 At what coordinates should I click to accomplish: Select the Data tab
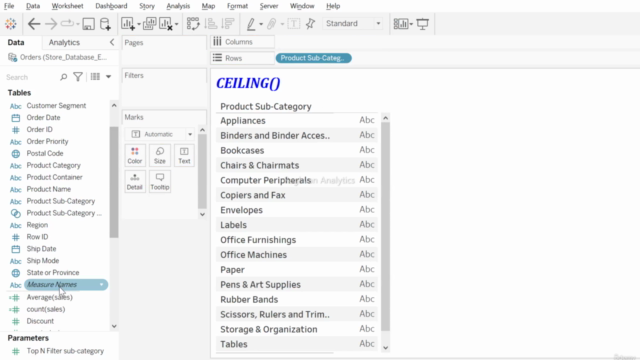pyautogui.click(x=16, y=42)
